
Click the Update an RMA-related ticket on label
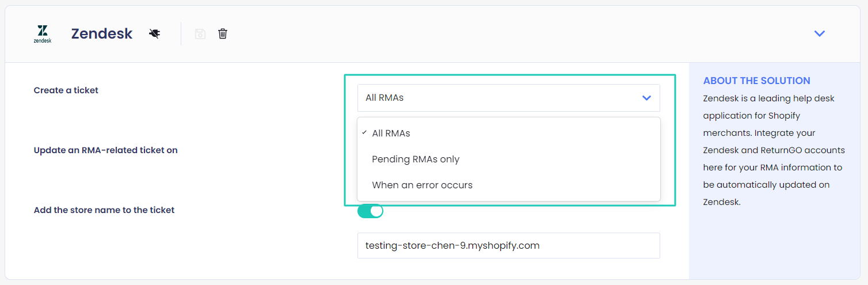click(x=105, y=150)
